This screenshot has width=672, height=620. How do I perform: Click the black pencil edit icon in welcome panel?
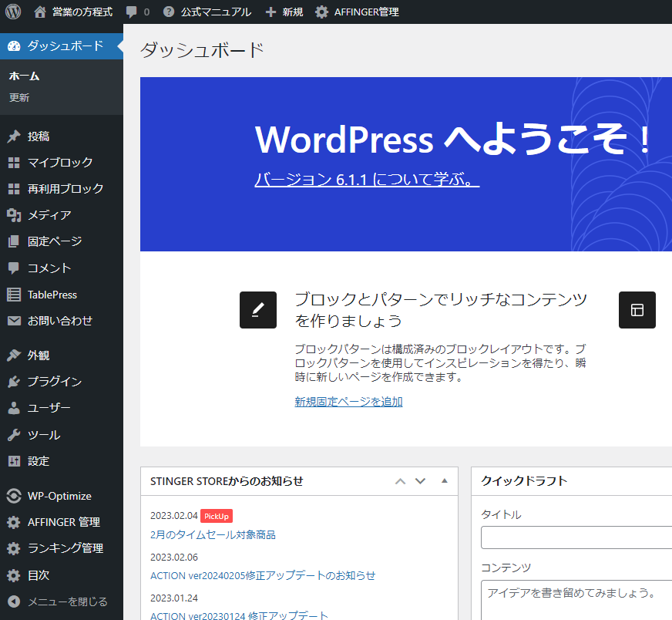[x=258, y=310]
